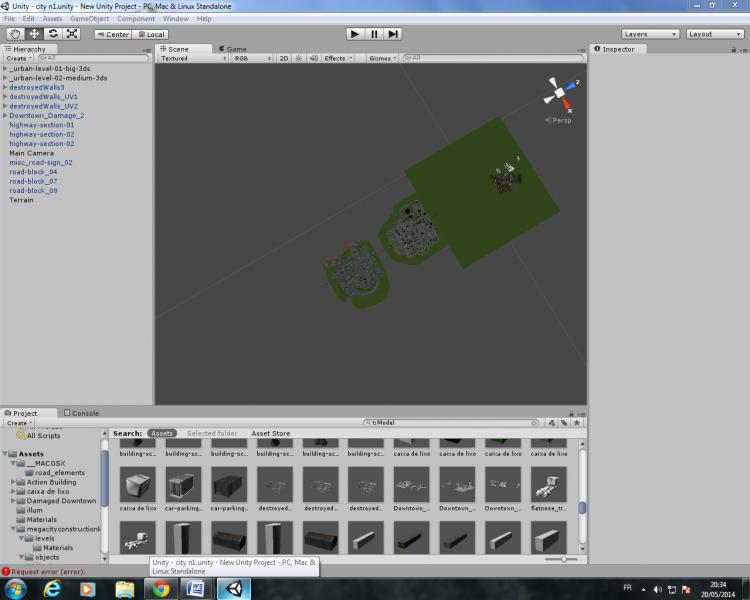Click the Scene view search field
The height and width of the screenshot is (600, 750).
493,58
